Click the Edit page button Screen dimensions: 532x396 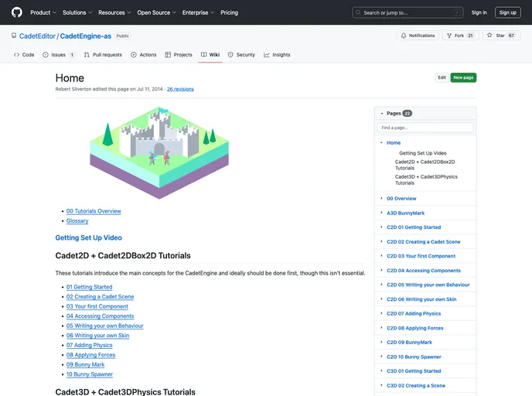pos(442,77)
